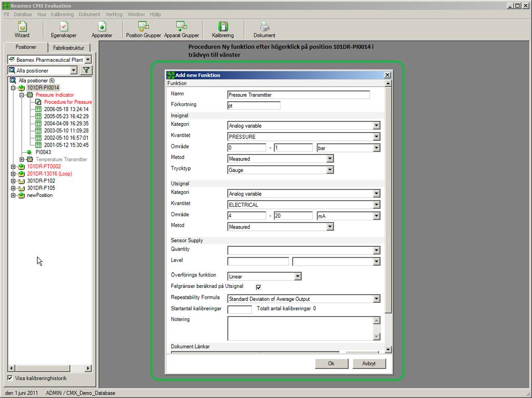This screenshot has width=532, height=398.
Task: Open the Kalibrering menu
Action: (62, 14)
